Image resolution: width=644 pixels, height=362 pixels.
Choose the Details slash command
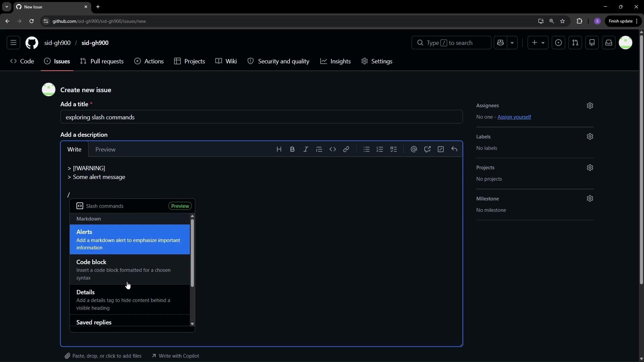pos(130,300)
